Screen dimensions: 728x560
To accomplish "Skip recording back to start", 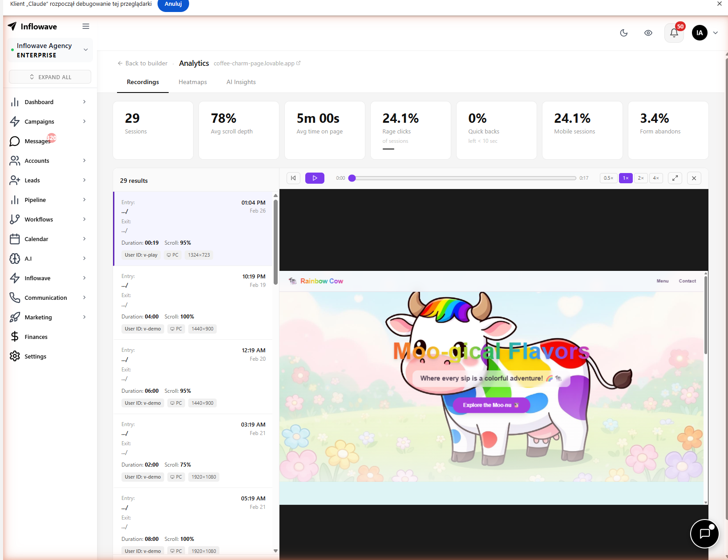I will pos(293,178).
